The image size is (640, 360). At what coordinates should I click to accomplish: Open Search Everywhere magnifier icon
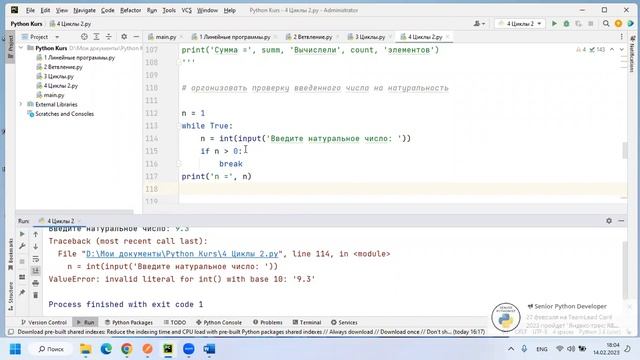606,24
